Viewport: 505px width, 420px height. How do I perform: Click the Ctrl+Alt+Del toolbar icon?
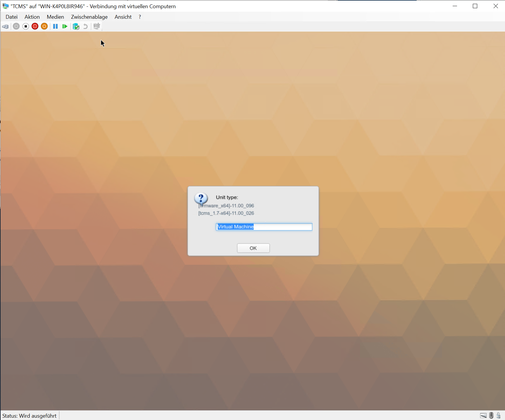[x=5, y=27]
